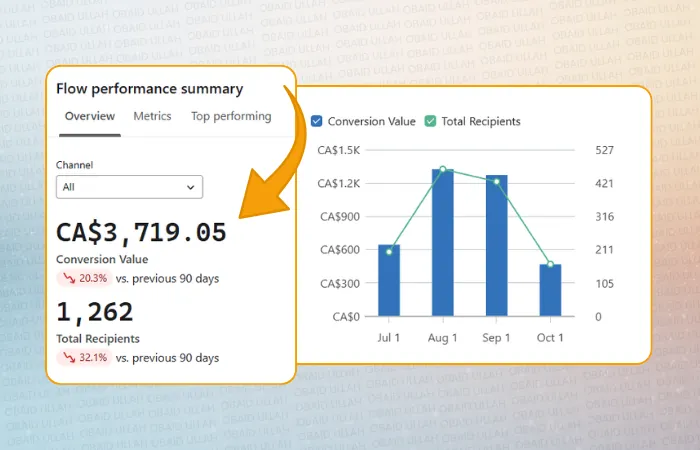Click the Oct 1 x-axis label
This screenshot has height=450, width=700.
[550, 338]
